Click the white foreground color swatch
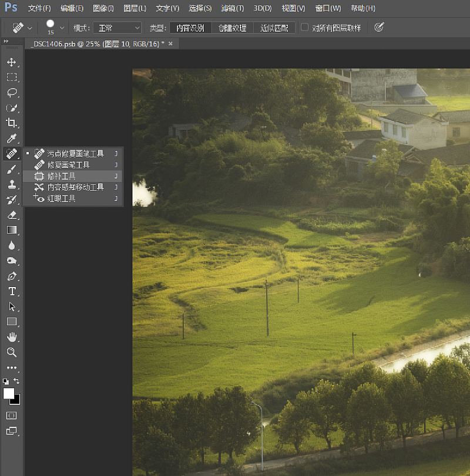470x476 pixels. (8, 393)
